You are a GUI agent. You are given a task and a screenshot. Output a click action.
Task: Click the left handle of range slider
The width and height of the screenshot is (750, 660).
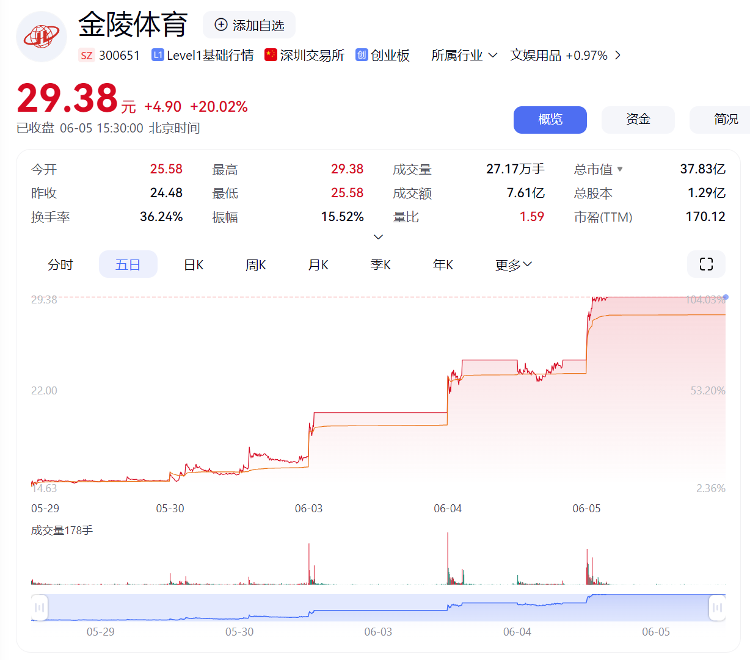pos(40,607)
